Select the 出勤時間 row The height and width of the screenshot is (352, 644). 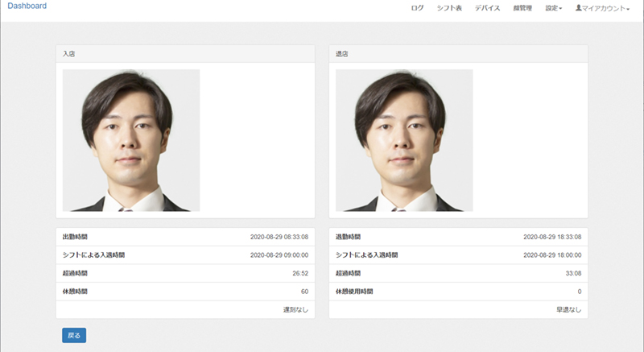click(185, 237)
